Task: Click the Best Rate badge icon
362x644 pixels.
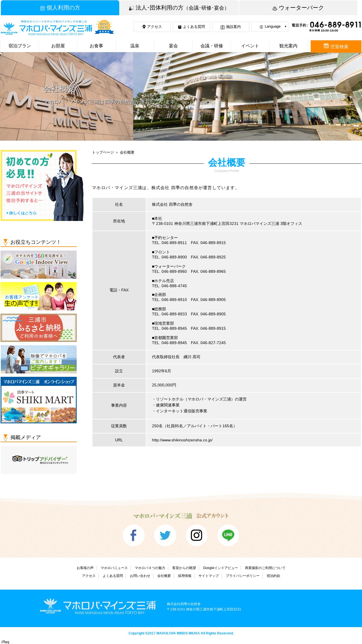Action: point(104,27)
